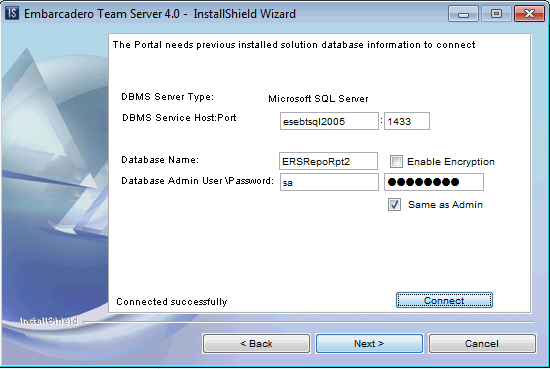
Task: Go to the next step with Next
Action: (369, 343)
